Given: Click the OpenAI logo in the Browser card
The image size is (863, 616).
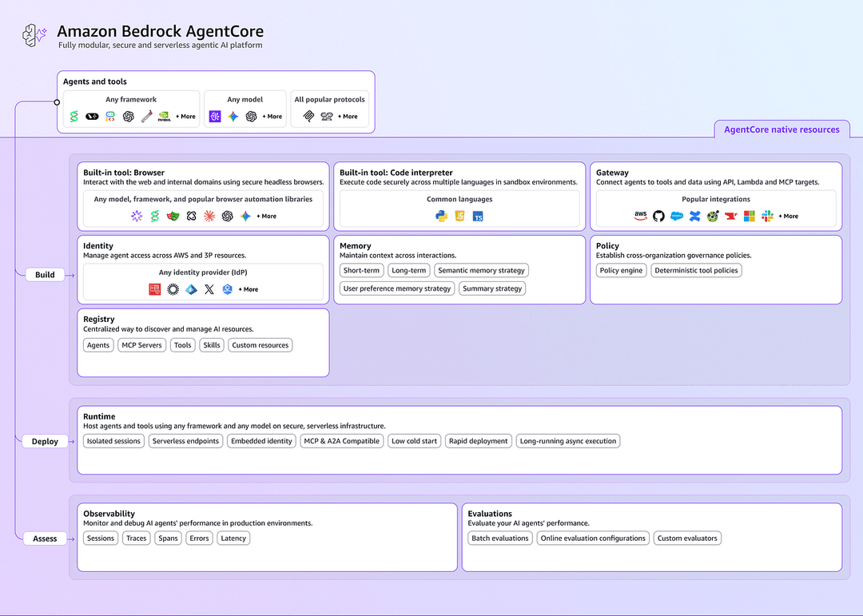Looking at the screenshot, I should pos(227,217).
